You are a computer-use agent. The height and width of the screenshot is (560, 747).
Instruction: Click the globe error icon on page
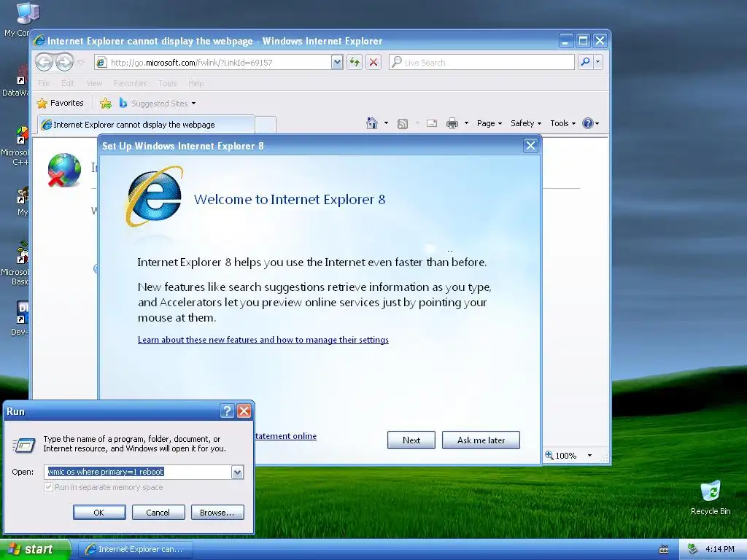[x=64, y=170]
